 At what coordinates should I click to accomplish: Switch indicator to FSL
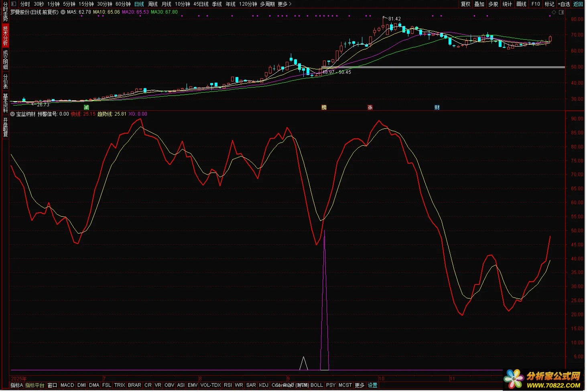pyautogui.click(x=106, y=385)
